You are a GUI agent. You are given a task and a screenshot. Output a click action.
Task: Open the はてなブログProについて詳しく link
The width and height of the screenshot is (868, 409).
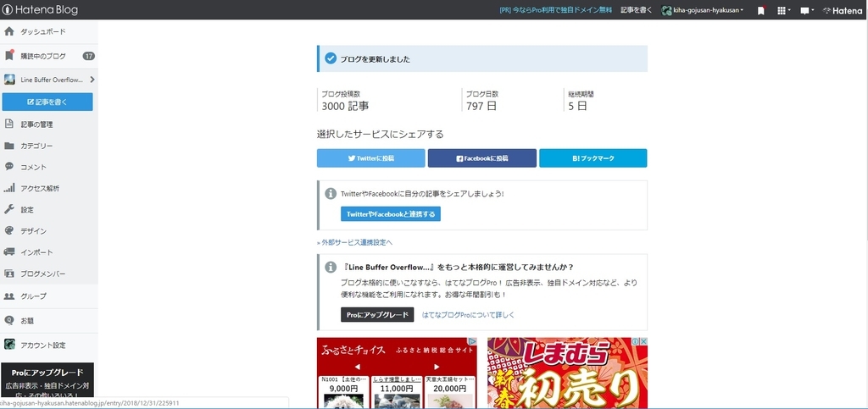click(468, 314)
